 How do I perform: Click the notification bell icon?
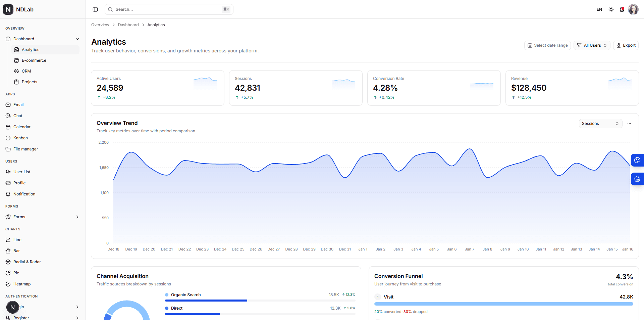click(622, 9)
